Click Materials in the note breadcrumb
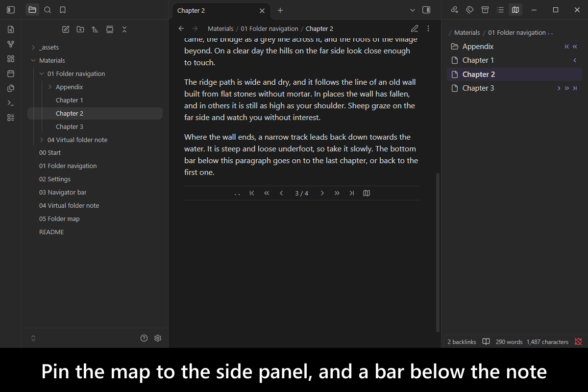 pos(220,29)
